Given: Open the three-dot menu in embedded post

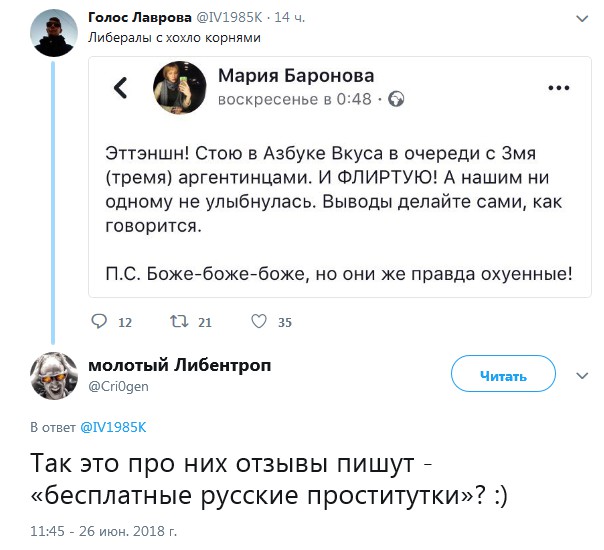Looking at the screenshot, I should click(x=558, y=88).
